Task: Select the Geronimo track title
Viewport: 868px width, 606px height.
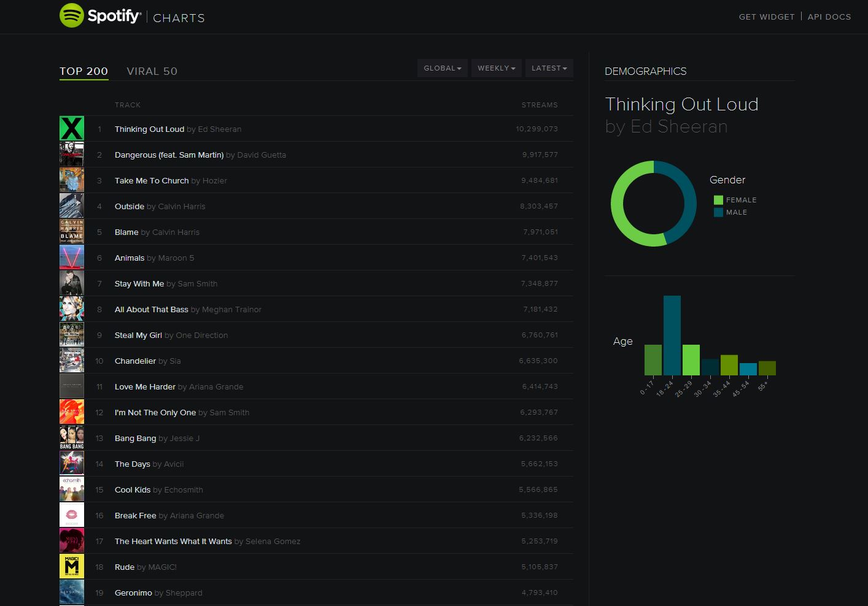Action: [133, 593]
